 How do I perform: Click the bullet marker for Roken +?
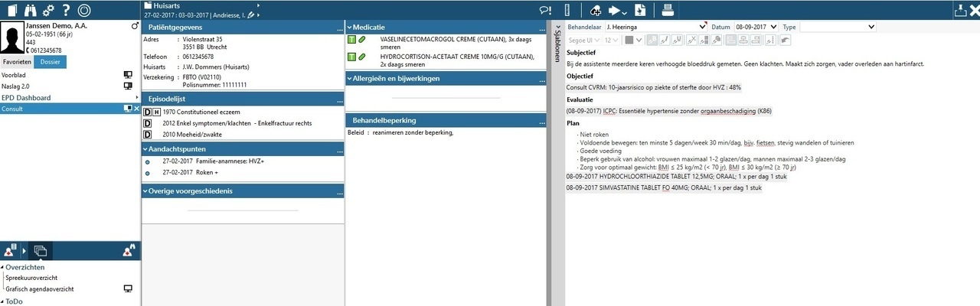click(147, 173)
